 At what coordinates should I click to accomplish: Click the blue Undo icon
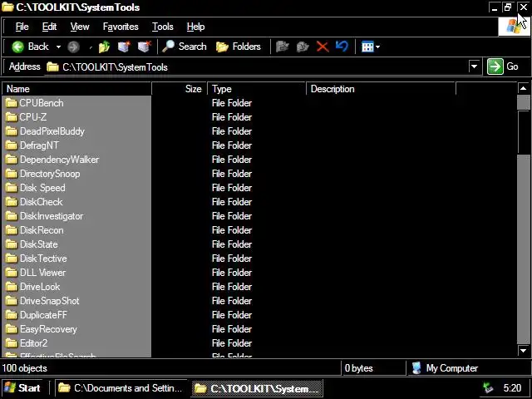[x=342, y=47]
